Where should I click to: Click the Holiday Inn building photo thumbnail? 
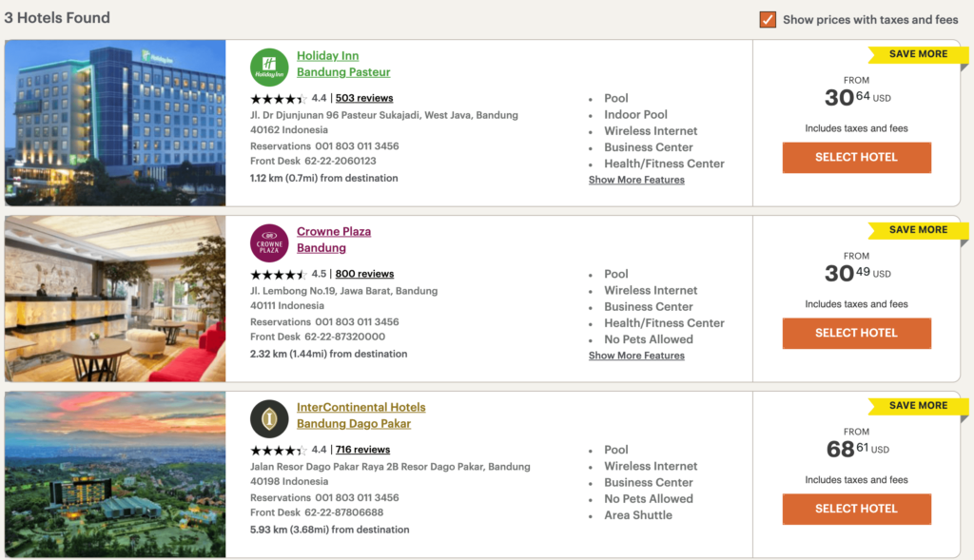(115, 123)
